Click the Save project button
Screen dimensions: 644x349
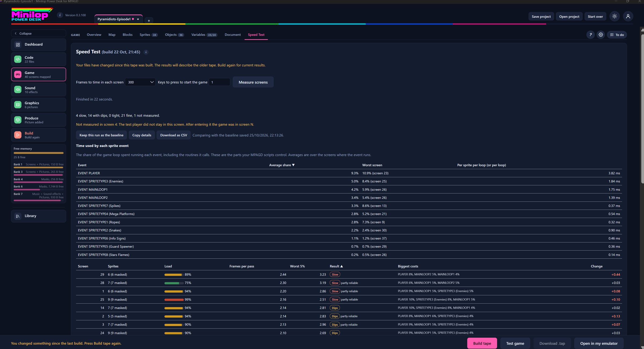pos(541,16)
